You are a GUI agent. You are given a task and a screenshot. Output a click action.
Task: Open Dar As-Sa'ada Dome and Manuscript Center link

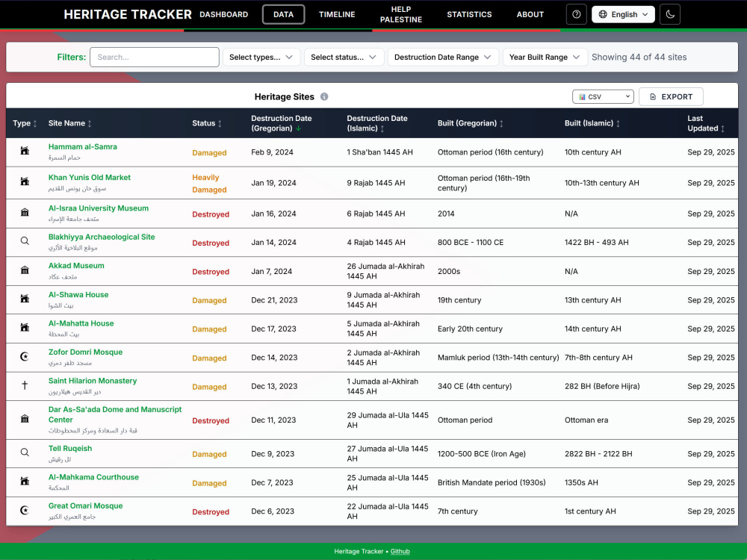115,414
